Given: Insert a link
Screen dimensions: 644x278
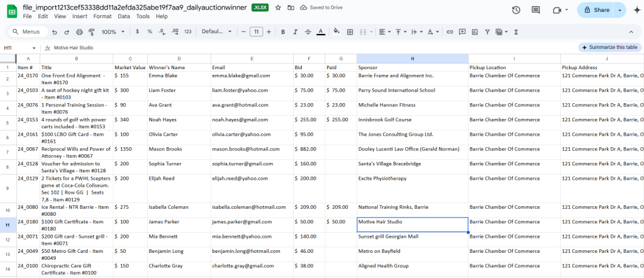Looking at the screenshot, I should (x=450, y=31).
